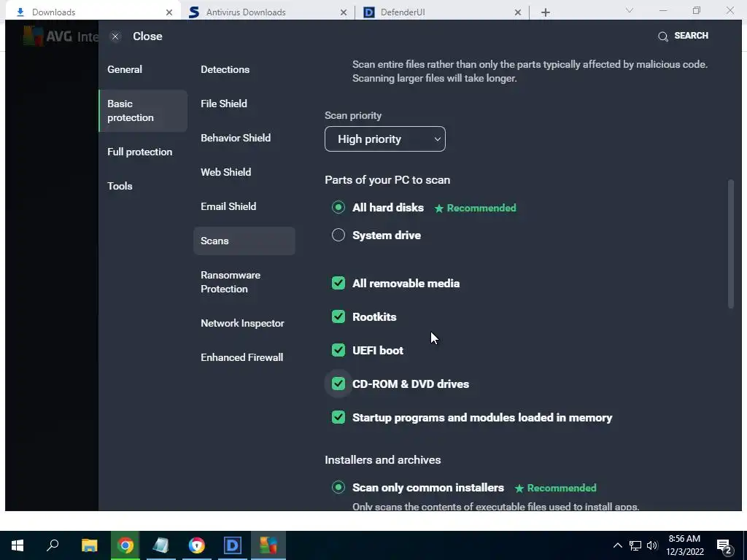
Task: Show hidden system tray icons
Action: (x=617, y=545)
